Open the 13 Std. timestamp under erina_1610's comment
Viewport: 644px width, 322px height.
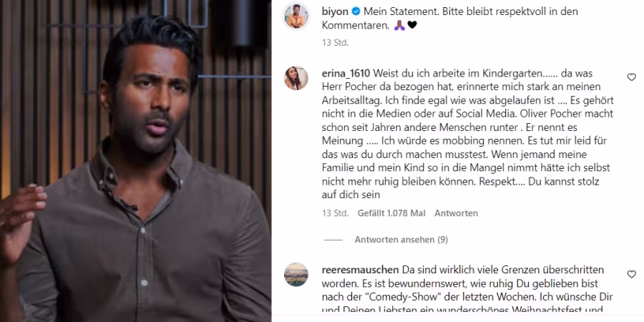click(x=335, y=213)
